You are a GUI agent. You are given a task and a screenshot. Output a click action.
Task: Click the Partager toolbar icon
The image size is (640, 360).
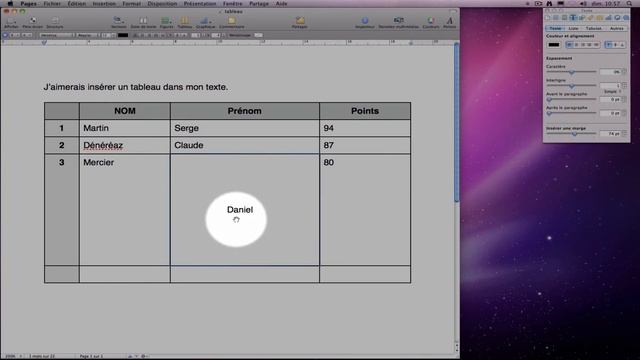click(x=300, y=21)
